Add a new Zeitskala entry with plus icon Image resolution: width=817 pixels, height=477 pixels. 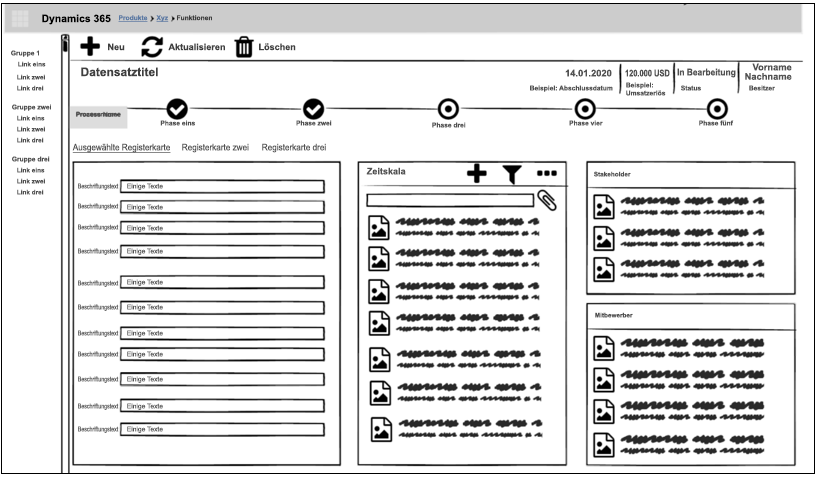(x=477, y=173)
